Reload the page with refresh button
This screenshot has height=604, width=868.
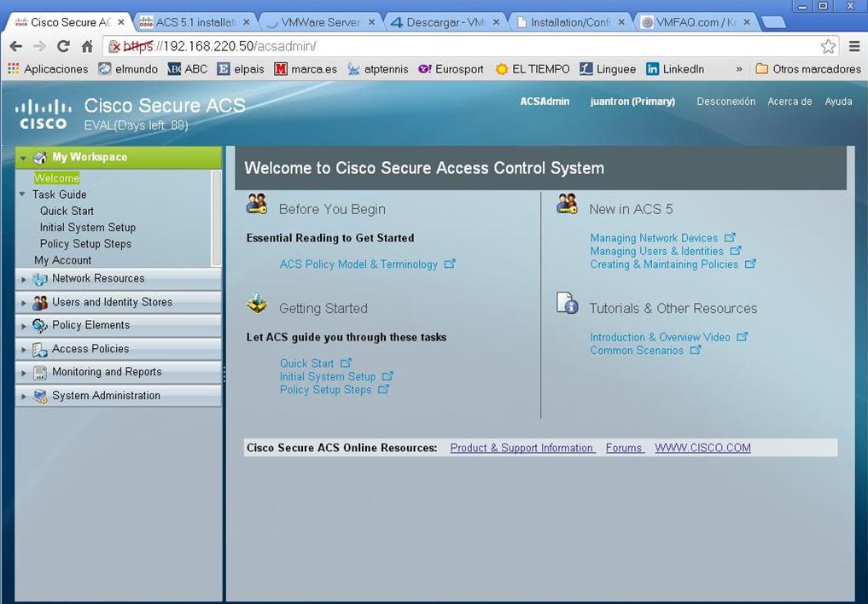point(64,46)
